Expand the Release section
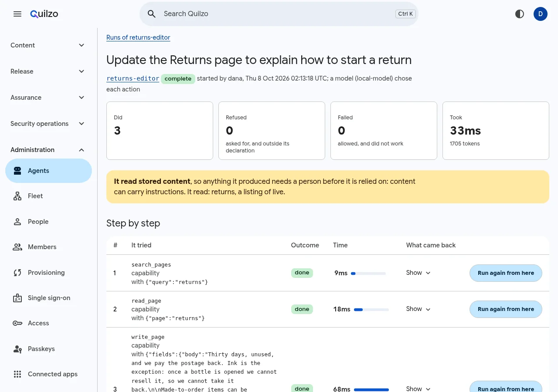This screenshot has width=558, height=392. (48, 71)
